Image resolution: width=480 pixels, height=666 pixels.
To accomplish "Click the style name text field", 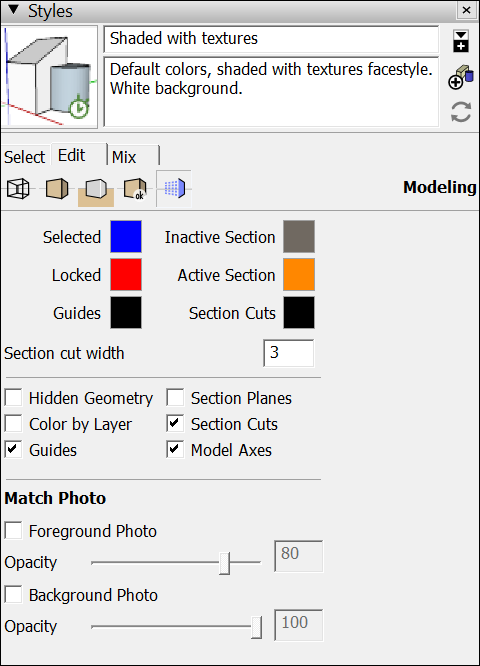I will point(271,39).
